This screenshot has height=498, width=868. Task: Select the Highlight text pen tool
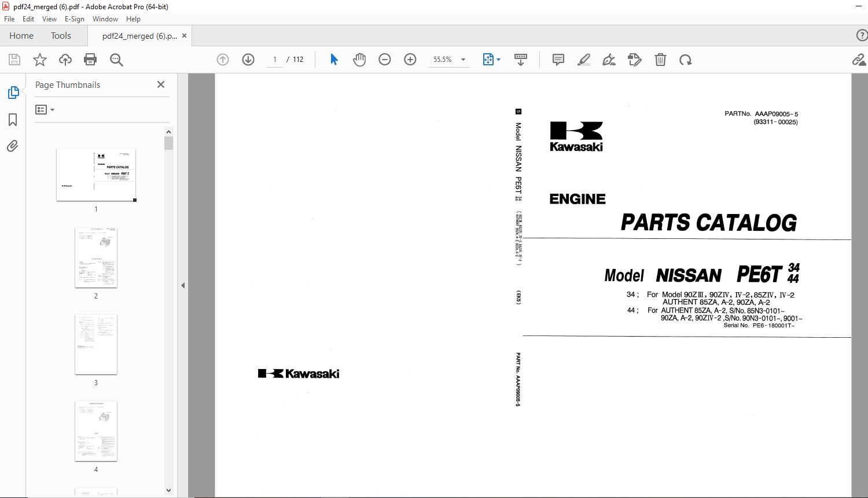pyautogui.click(x=584, y=60)
